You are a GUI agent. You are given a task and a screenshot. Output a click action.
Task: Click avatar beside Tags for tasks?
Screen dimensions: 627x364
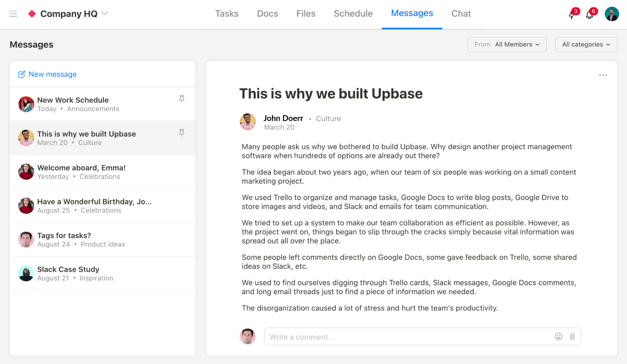pyautogui.click(x=26, y=240)
